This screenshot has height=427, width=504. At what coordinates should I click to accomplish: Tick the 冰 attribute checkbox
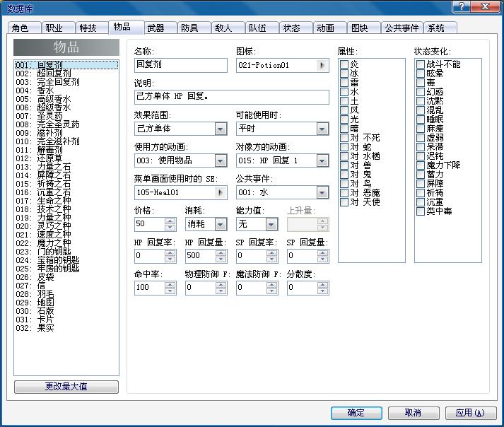point(344,74)
